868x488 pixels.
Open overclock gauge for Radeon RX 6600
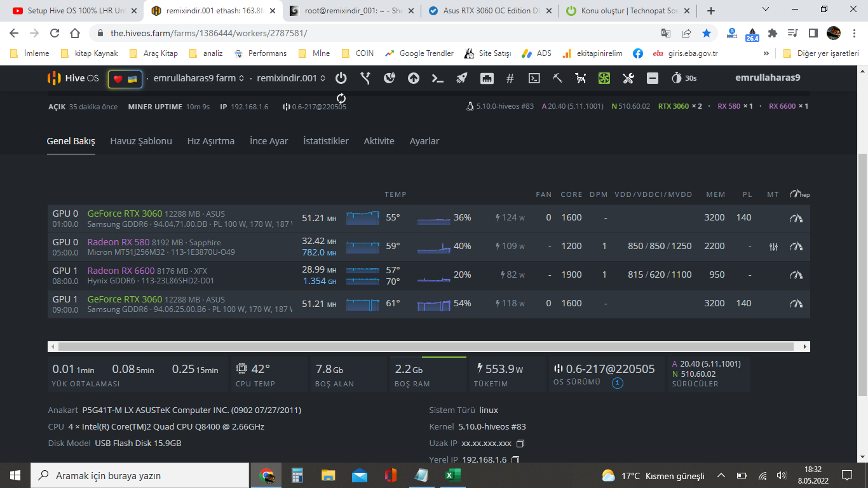[x=796, y=275]
